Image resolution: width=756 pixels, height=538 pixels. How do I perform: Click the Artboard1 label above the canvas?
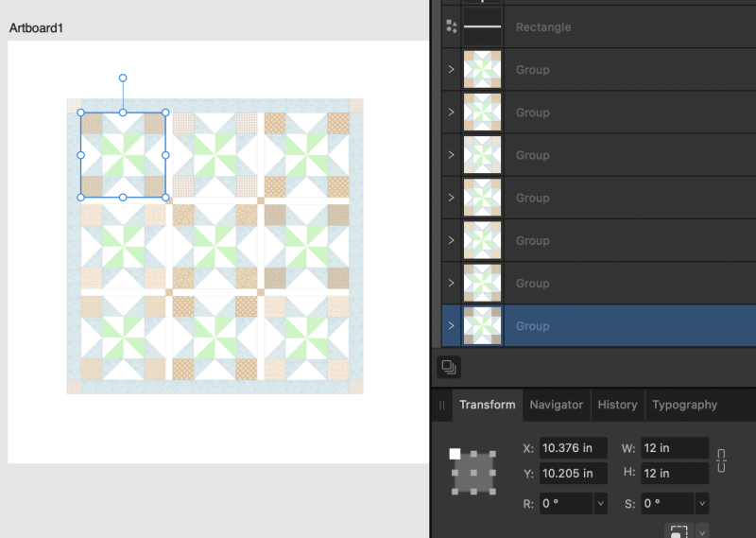coord(36,28)
